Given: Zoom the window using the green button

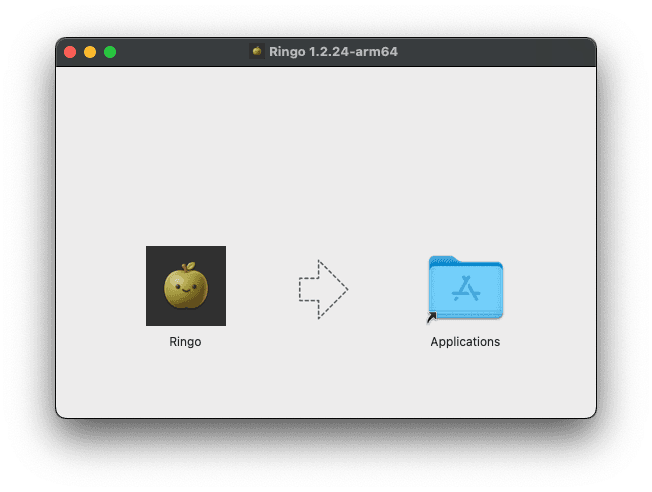Looking at the screenshot, I should (110, 52).
